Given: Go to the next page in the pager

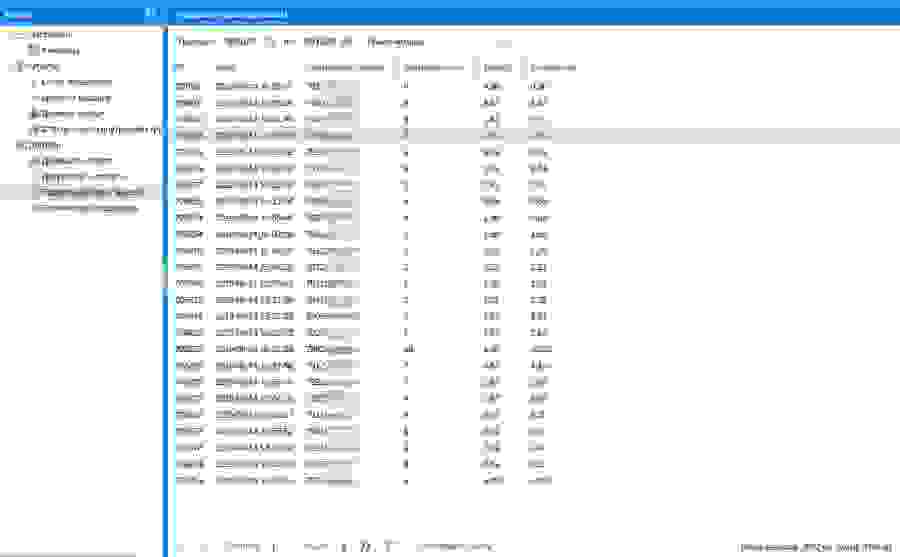Looking at the screenshot, I should pyautogui.click(x=344, y=546).
